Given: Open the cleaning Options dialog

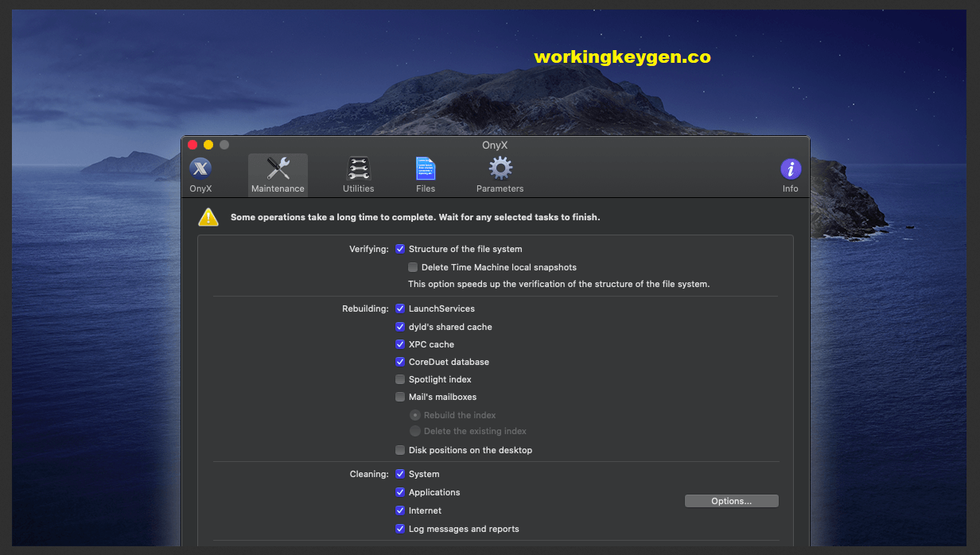Looking at the screenshot, I should click(731, 500).
